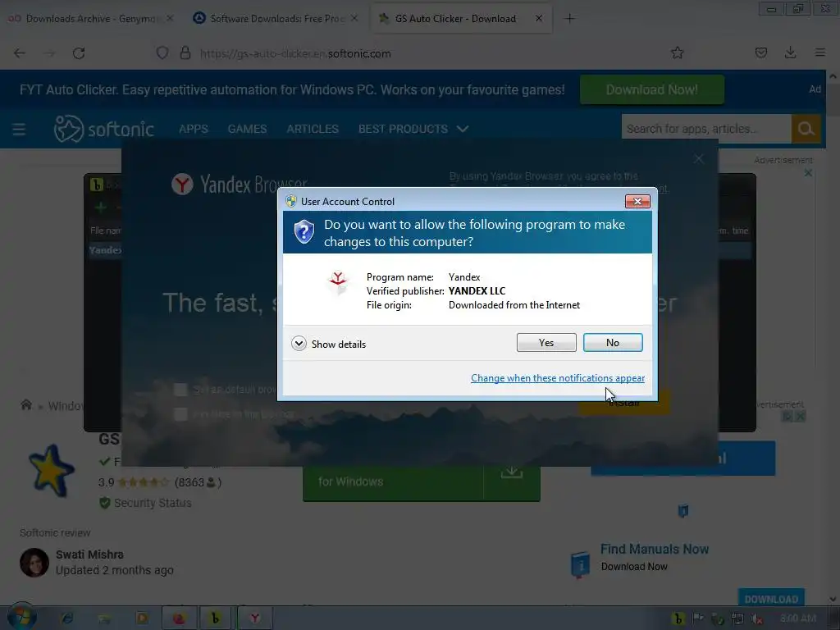Toggle Set as default browser checkbox

point(180,390)
